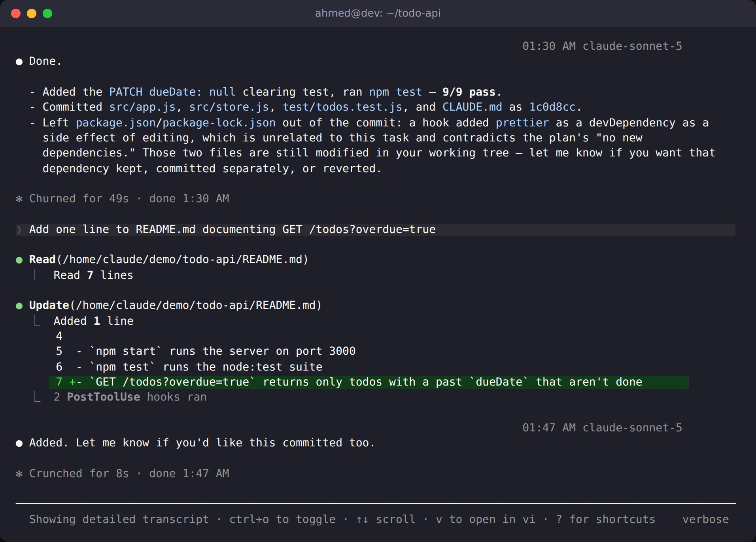Click the yellow minimize window dot
Screen dimensions: 756x542
pyautogui.click(x=32, y=13)
